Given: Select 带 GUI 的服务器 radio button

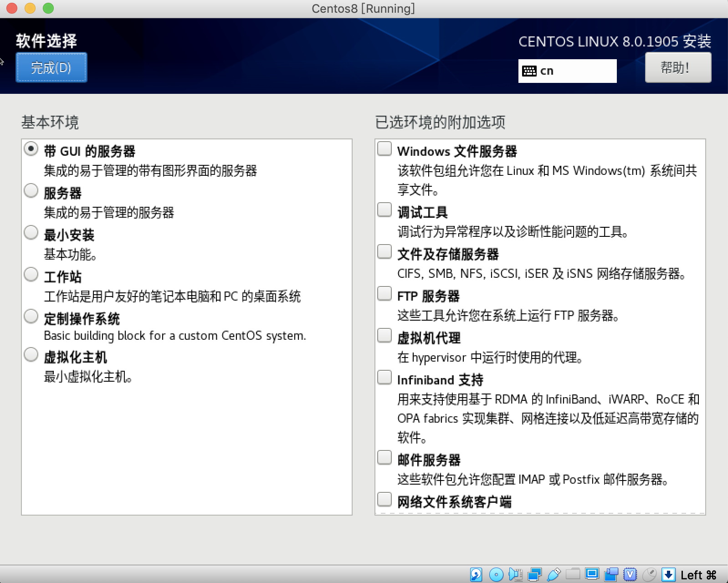Looking at the screenshot, I should coord(31,149).
